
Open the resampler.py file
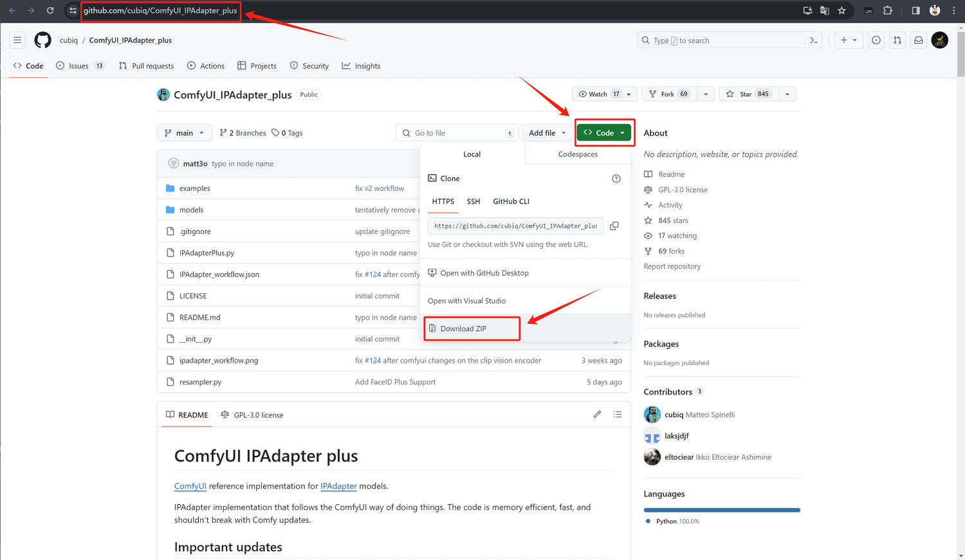coord(200,382)
